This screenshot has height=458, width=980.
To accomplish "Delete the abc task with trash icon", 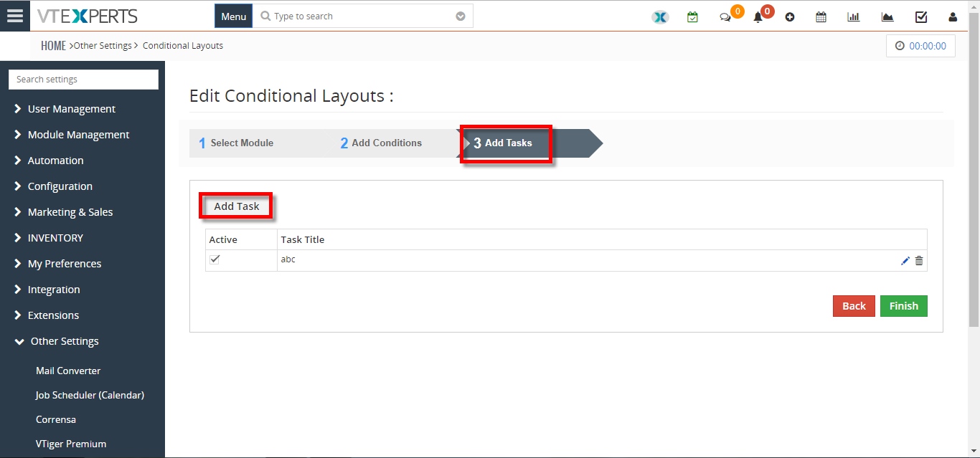I will click(919, 261).
